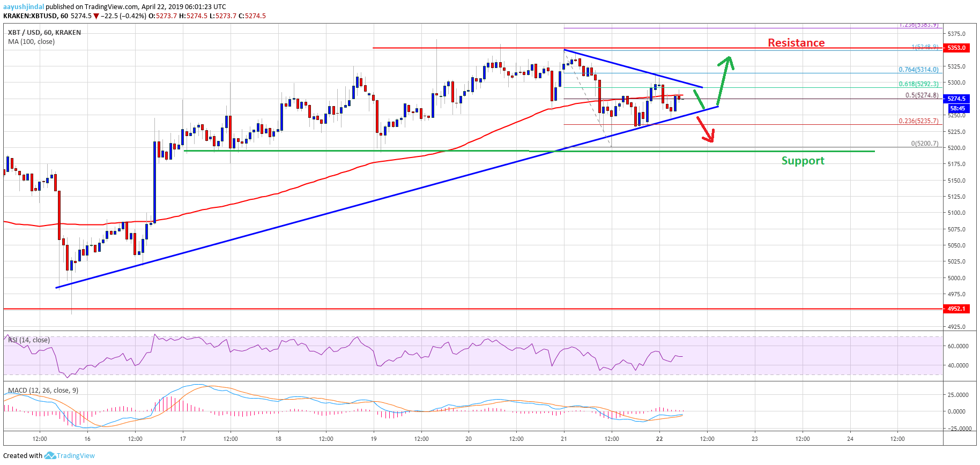The image size is (980, 465).
Task: Click the date 18 on time axis
Action: (278, 439)
